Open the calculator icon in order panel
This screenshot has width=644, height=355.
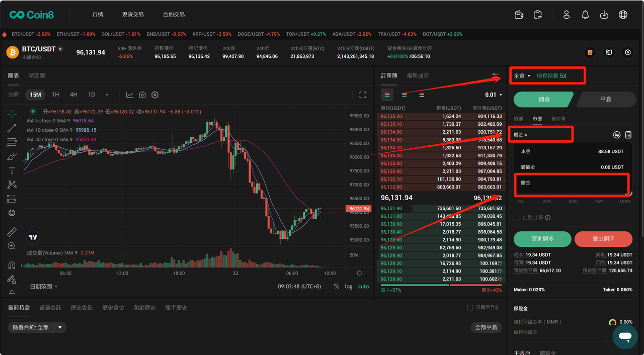click(628, 135)
